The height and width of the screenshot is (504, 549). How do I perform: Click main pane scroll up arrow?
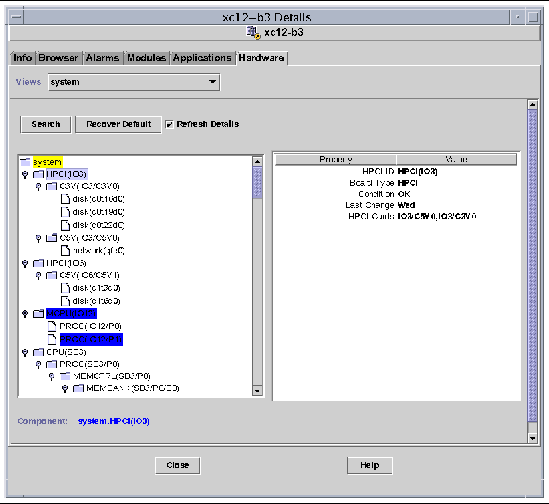pyautogui.click(x=532, y=104)
